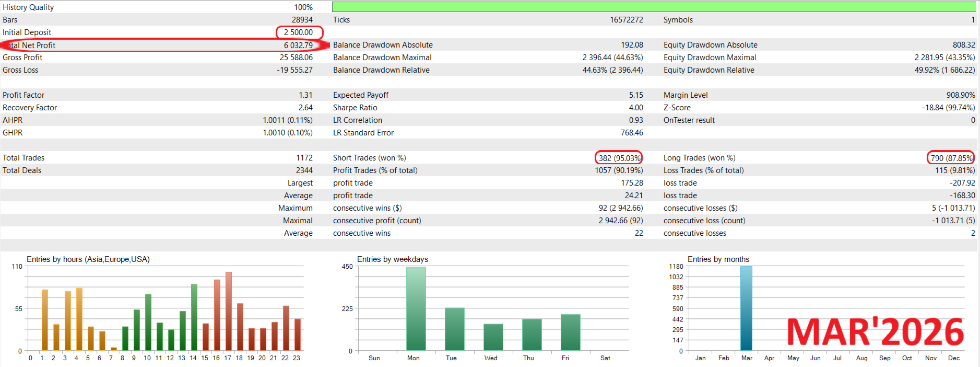Click the Mon bar in Entries by weekdays
The height and width of the screenshot is (367, 980).
(x=416, y=308)
